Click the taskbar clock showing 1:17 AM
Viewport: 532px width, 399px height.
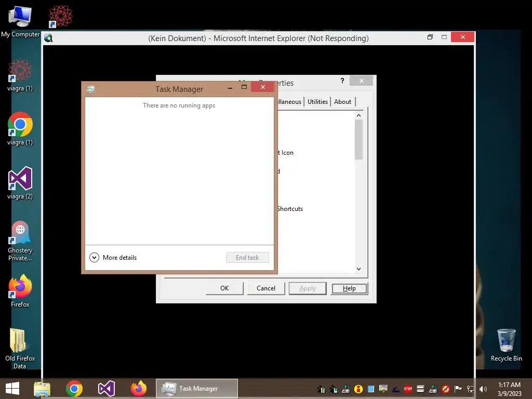click(x=509, y=389)
